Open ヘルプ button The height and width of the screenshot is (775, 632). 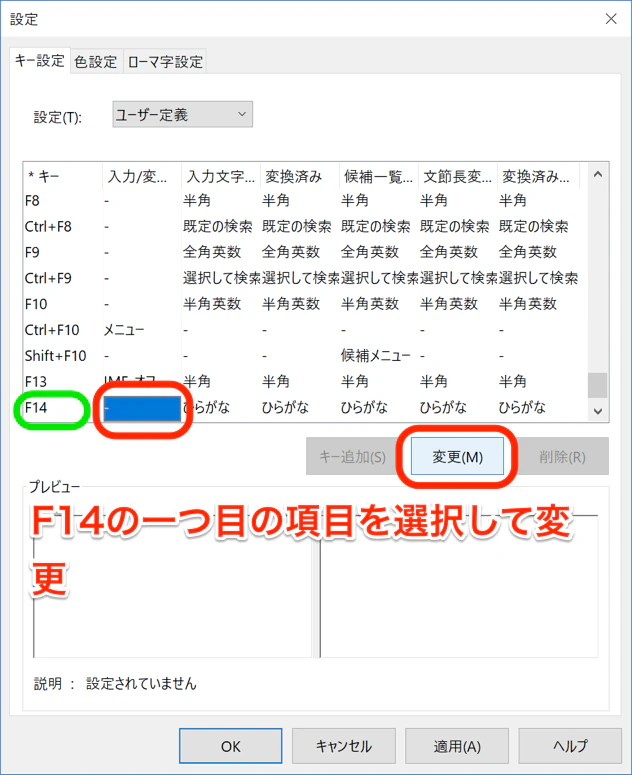(570, 745)
